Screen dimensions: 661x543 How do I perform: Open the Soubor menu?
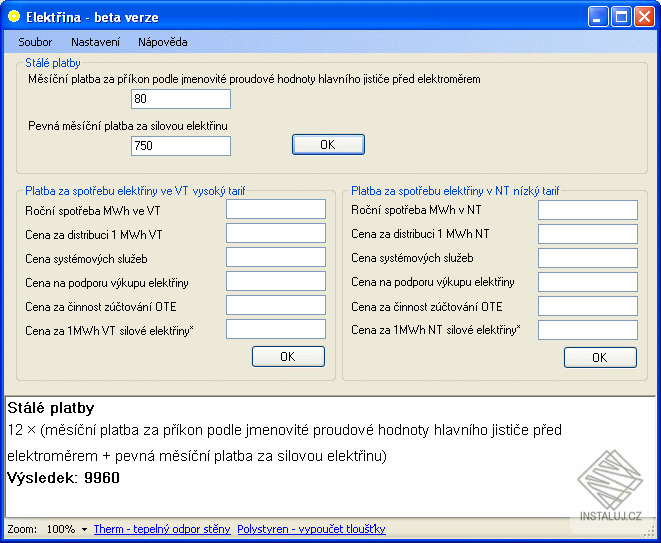35,42
